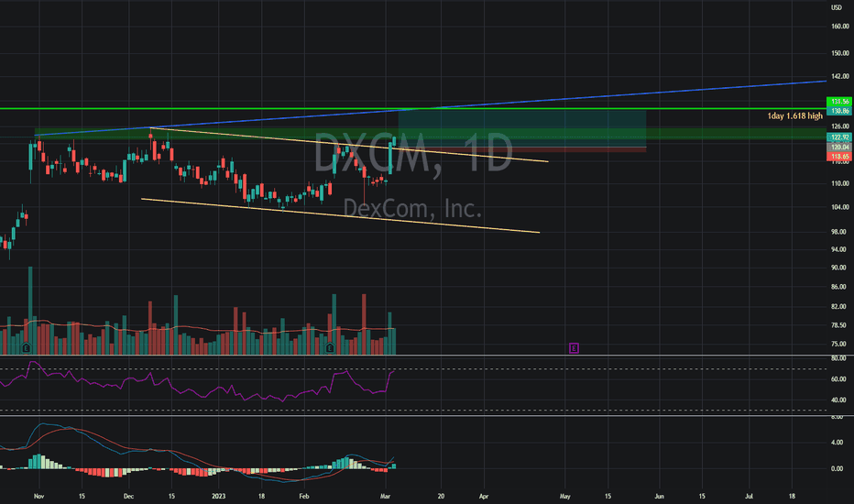Click the gray 120.04 price tag
This screenshot has height=504, width=854.
pos(840,147)
